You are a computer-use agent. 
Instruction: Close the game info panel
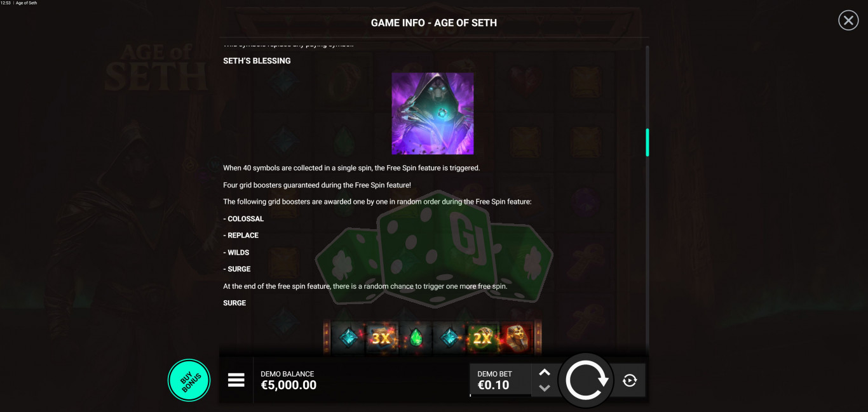pyautogui.click(x=848, y=21)
